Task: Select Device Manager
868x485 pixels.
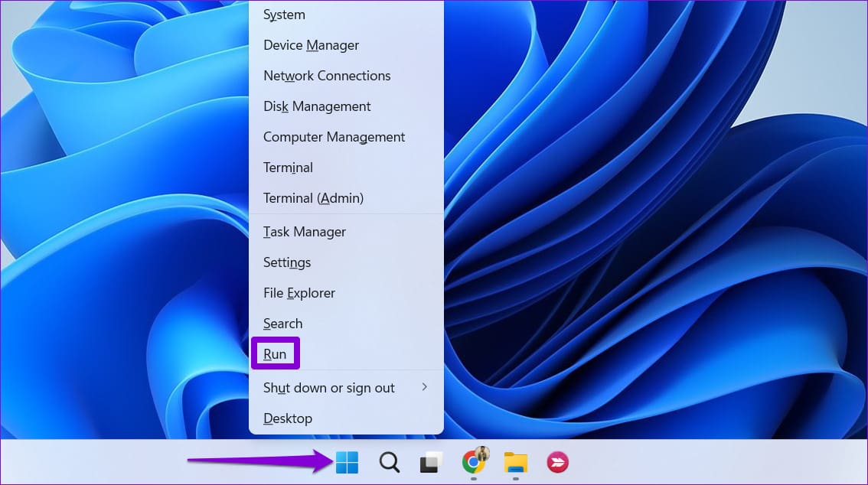Action: (311, 45)
